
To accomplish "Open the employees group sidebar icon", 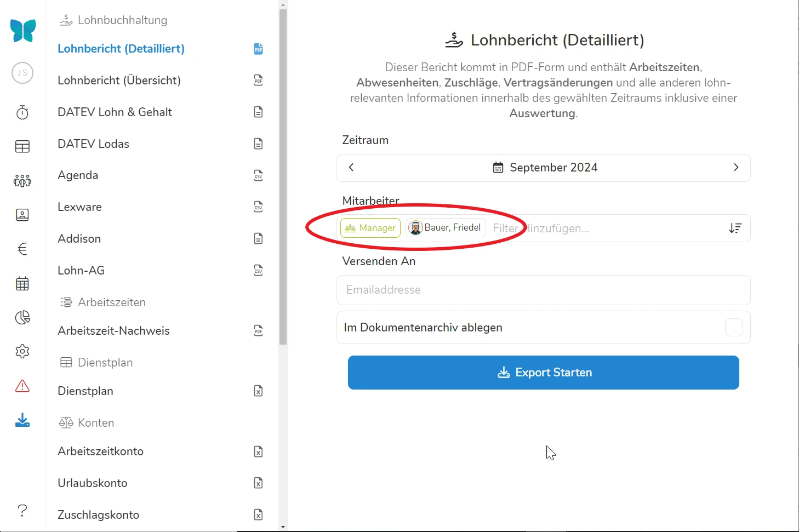I will click(22, 181).
